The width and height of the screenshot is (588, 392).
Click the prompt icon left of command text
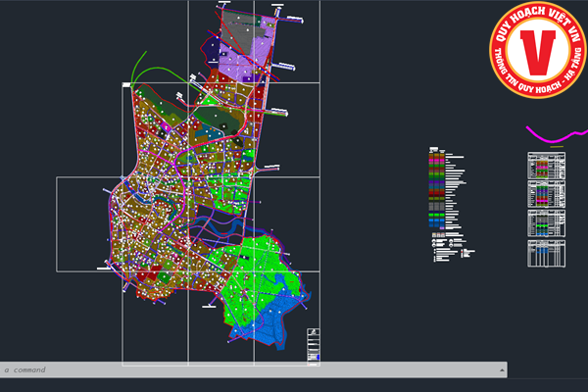[x=7, y=369]
